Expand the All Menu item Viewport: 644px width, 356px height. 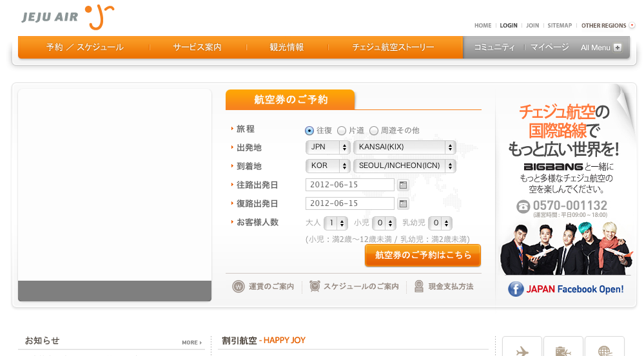point(601,48)
